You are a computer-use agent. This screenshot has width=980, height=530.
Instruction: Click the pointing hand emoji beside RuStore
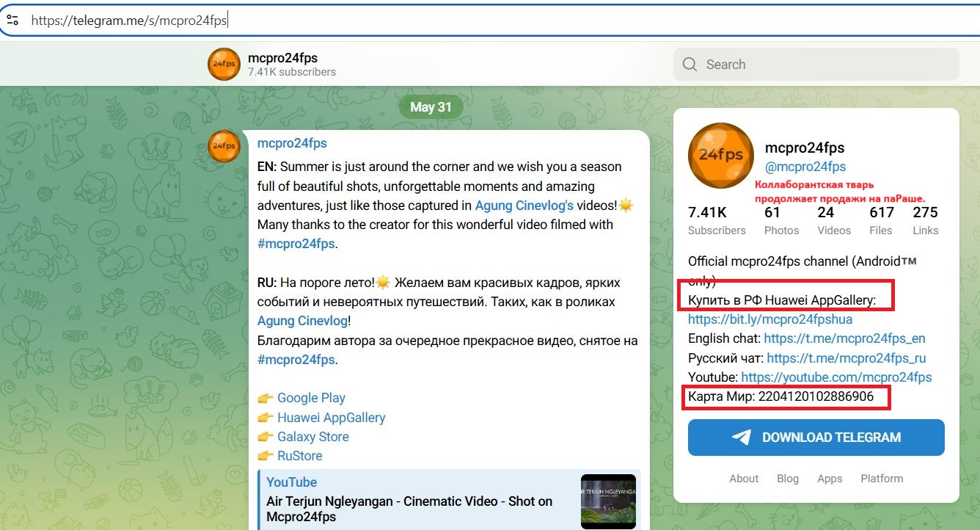point(265,457)
